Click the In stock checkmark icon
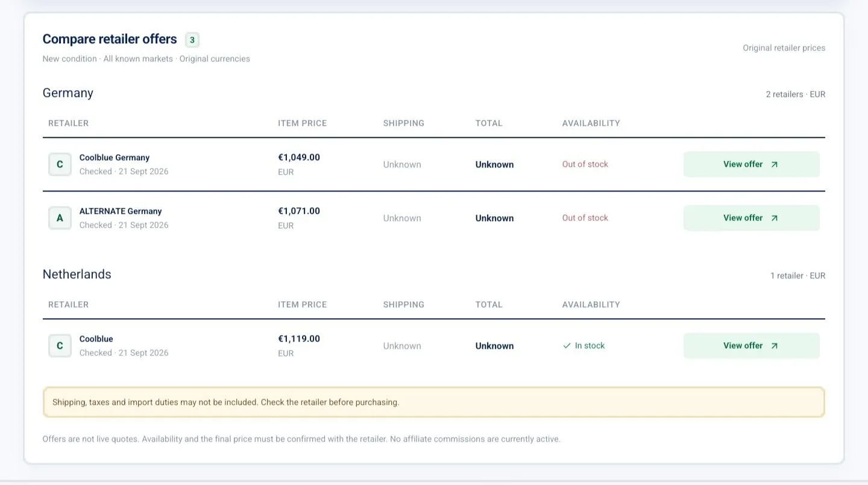The width and height of the screenshot is (868, 485). tap(567, 346)
